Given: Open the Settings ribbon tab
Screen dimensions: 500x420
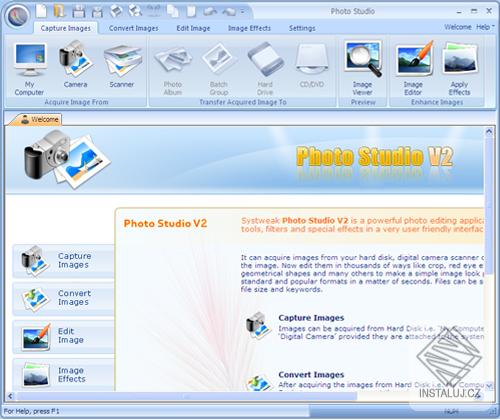Looking at the screenshot, I should [302, 28].
